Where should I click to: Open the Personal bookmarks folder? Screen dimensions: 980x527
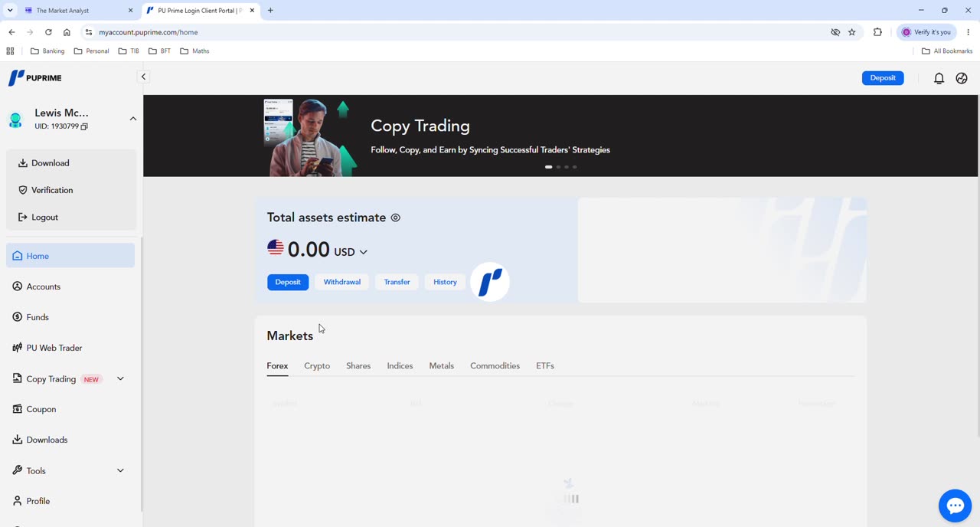pyautogui.click(x=92, y=51)
